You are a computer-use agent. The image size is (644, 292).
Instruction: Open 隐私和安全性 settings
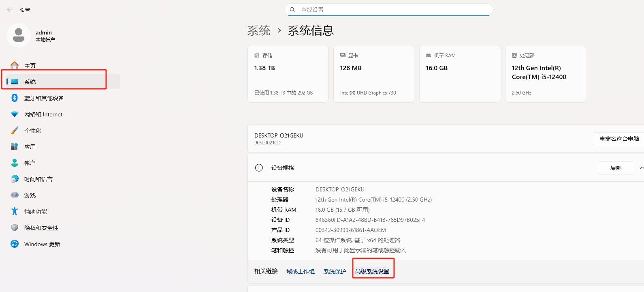point(63,228)
